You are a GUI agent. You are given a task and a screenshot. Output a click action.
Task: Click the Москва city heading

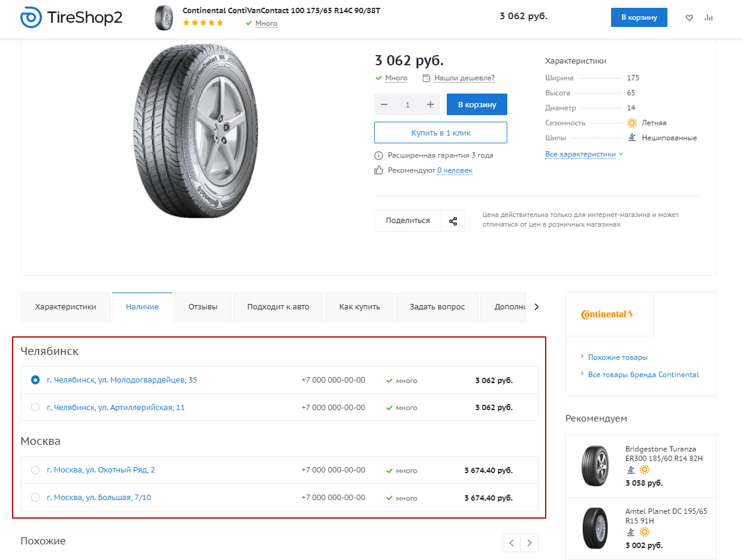[x=41, y=441]
